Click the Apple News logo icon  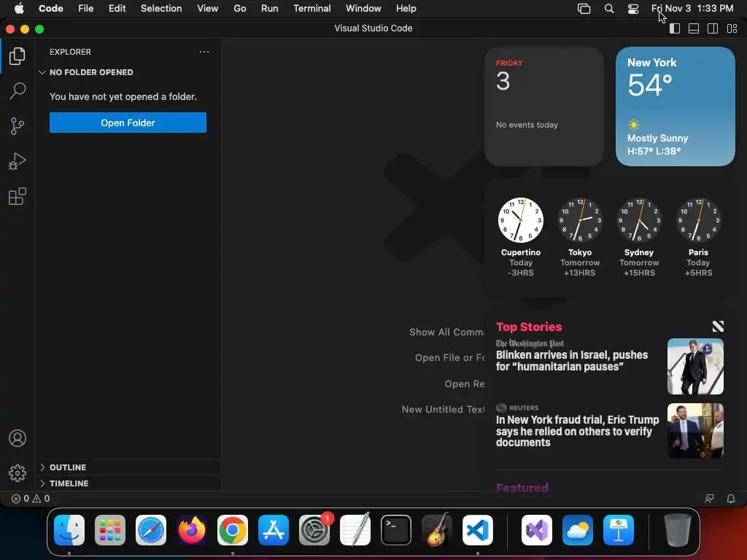point(718,326)
